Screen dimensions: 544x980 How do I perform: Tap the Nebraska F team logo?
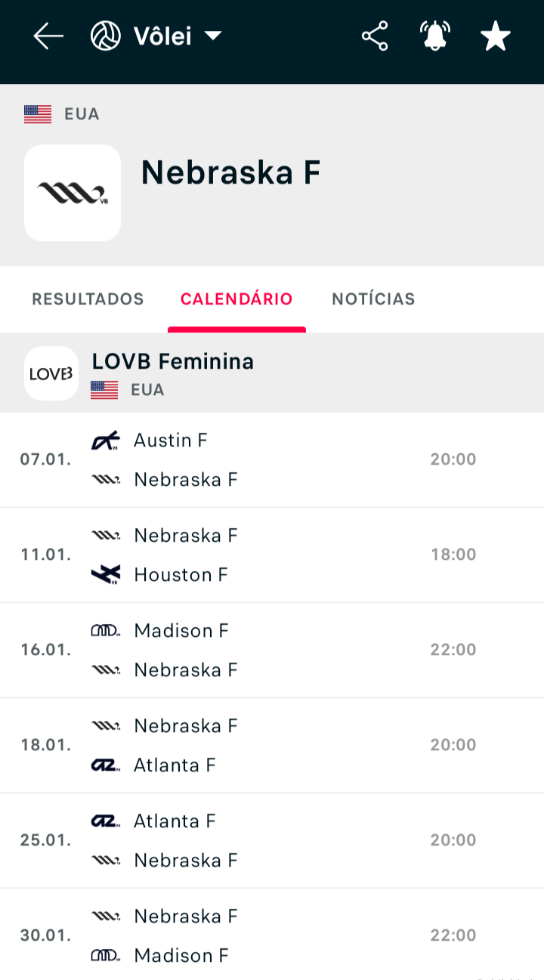[x=73, y=193]
